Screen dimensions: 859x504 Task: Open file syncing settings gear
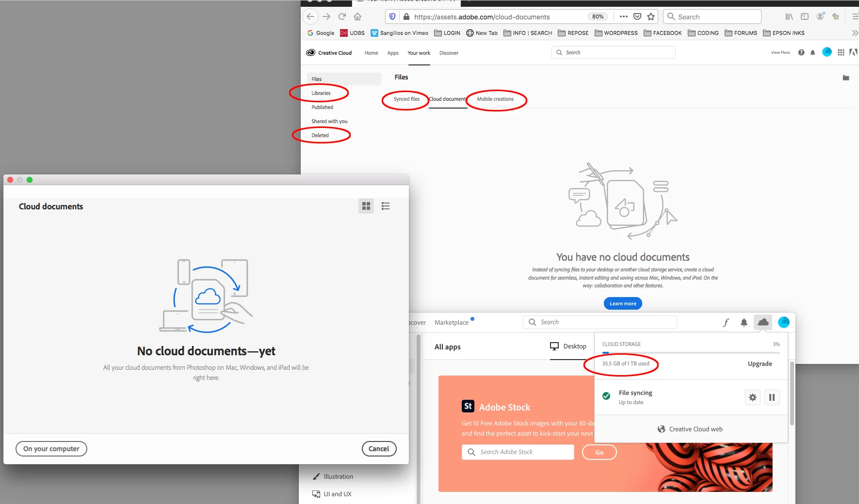point(753,397)
